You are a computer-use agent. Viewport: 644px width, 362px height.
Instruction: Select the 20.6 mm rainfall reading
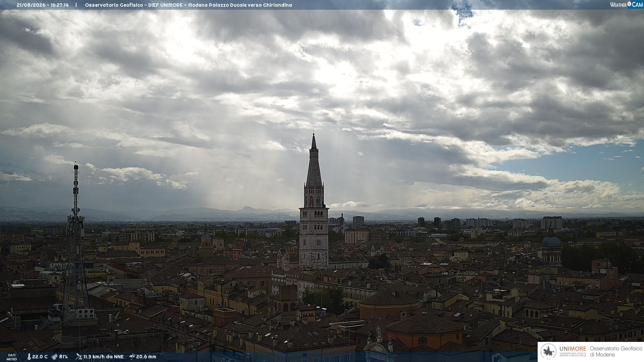coord(146,357)
